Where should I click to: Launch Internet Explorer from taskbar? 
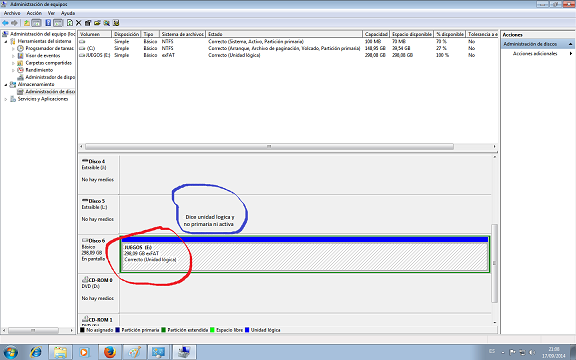36,352
